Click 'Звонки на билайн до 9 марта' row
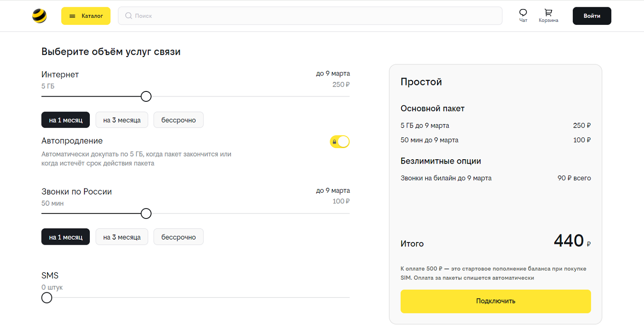The image size is (644, 331). [x=495, y=178]
